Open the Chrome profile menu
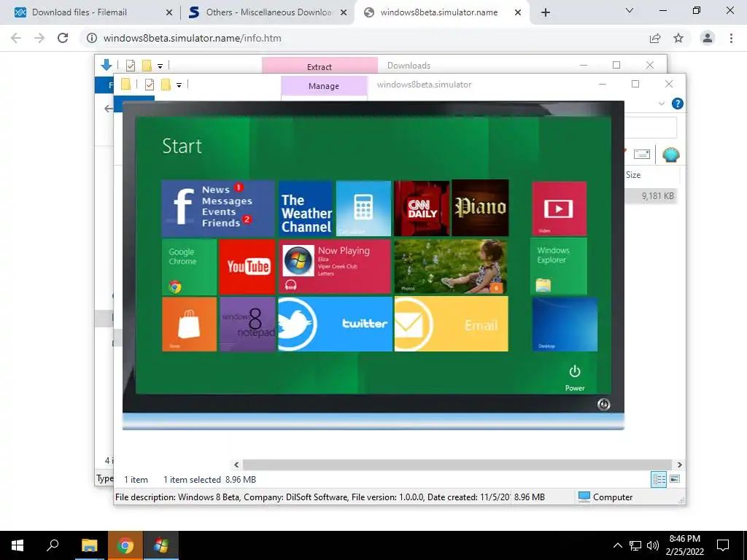This screenshot has height=560, width=747. coord(708,38)
